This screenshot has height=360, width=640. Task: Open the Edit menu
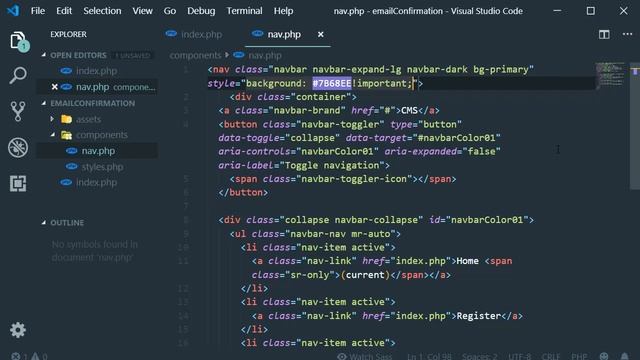pos(64,11)
